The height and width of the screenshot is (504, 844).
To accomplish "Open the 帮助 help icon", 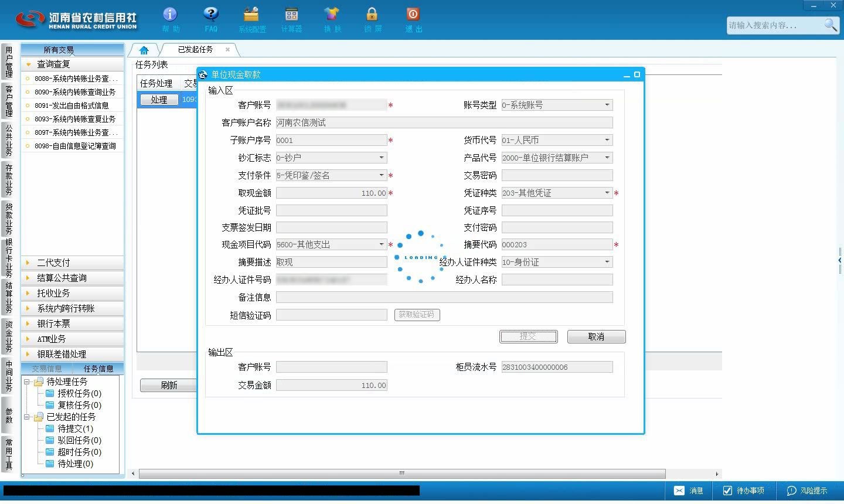I will coord(170,19).
